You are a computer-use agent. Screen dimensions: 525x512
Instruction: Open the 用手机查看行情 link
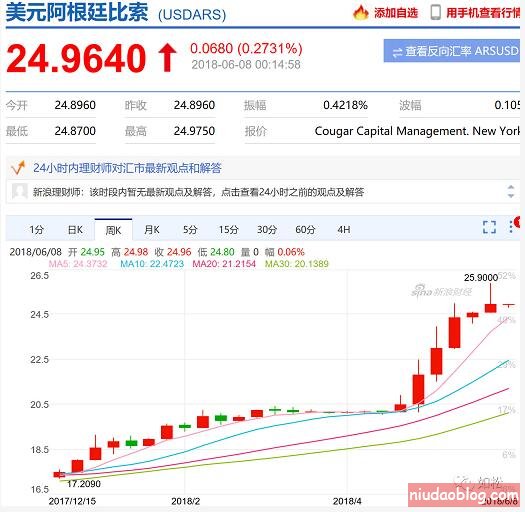pyautogui.click(x=483, y=13)
